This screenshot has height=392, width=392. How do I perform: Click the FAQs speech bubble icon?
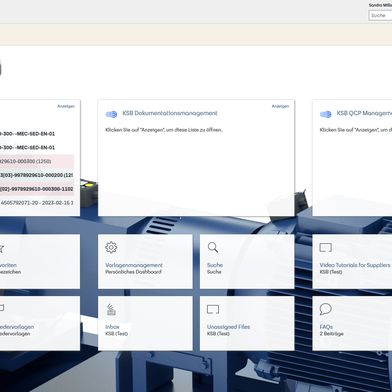(325, 309)
